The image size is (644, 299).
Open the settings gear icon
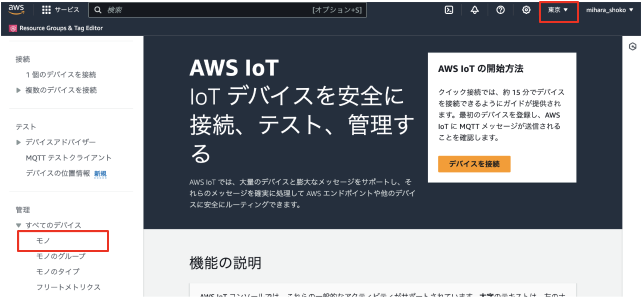tap(526, 9)
